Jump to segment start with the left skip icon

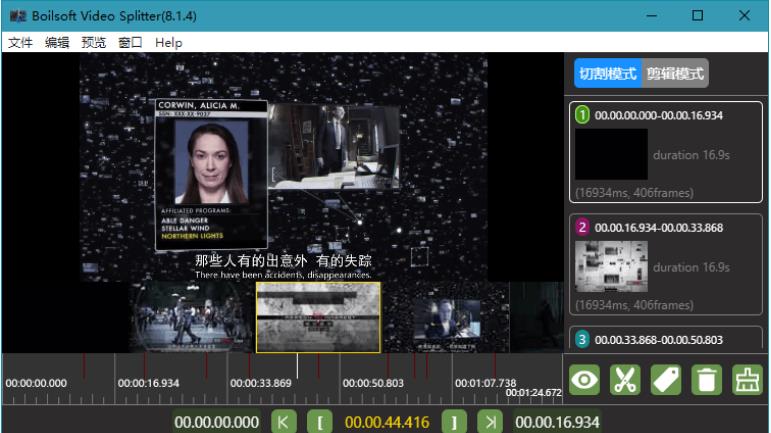point(284,422)
